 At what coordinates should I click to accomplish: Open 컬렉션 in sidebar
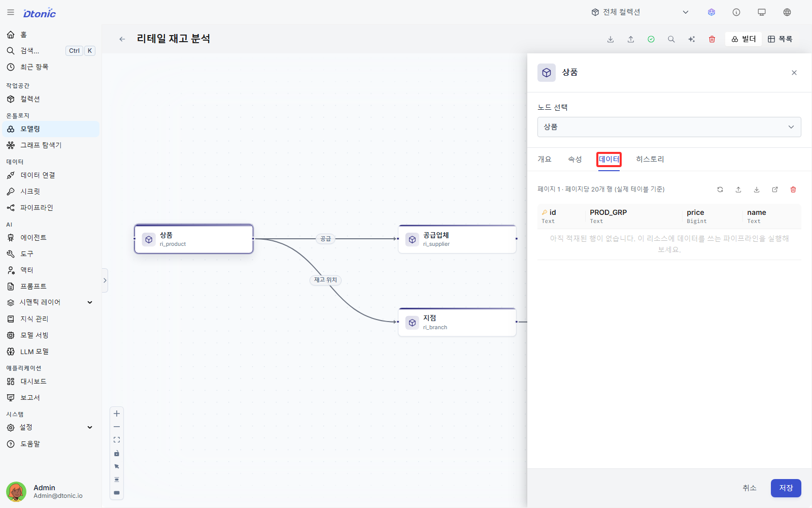click(51, 99)
